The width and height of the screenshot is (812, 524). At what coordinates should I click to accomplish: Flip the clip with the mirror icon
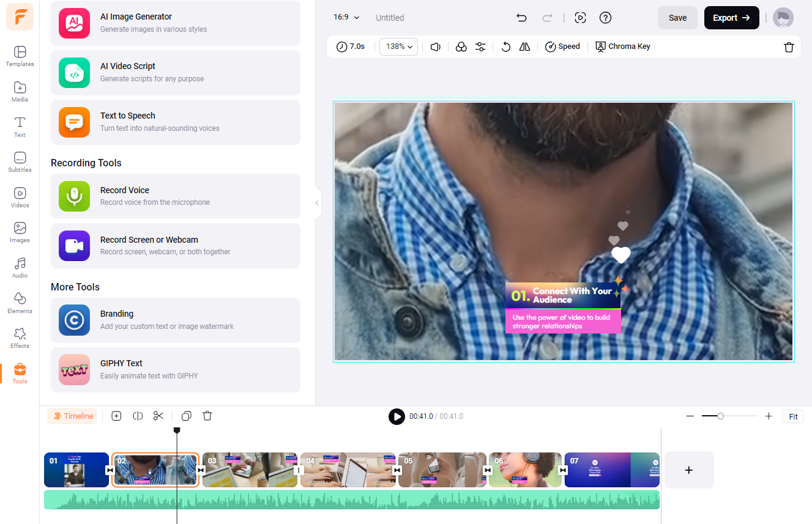point(524,46)
